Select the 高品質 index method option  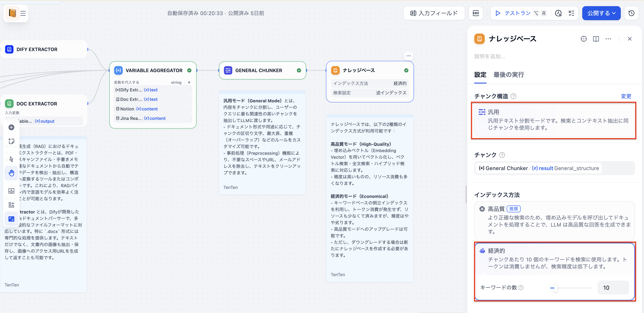554,220
